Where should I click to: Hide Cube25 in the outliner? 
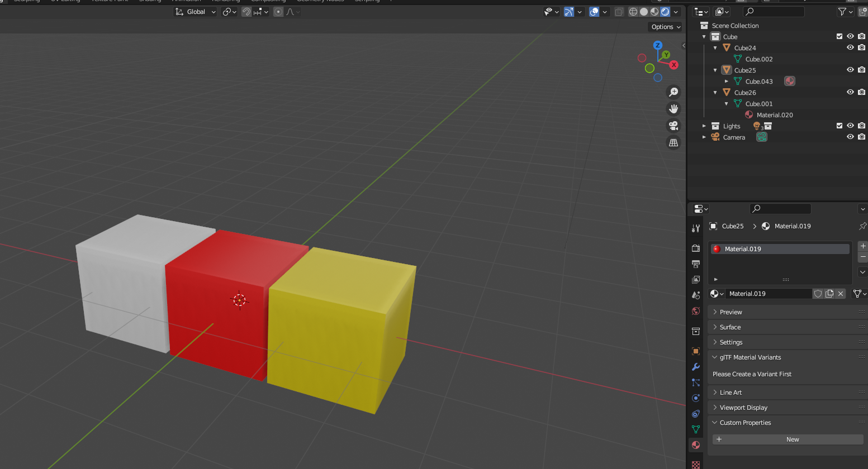point(850,70)
